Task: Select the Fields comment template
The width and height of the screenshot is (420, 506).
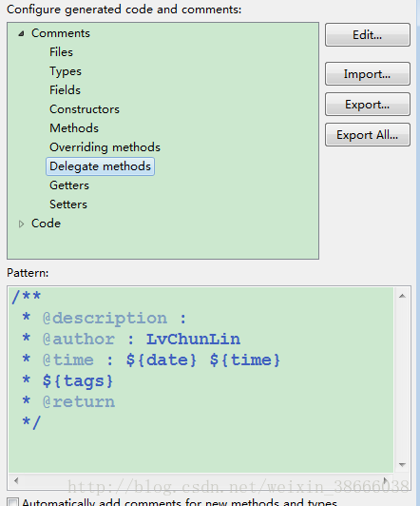Action: 65,90
